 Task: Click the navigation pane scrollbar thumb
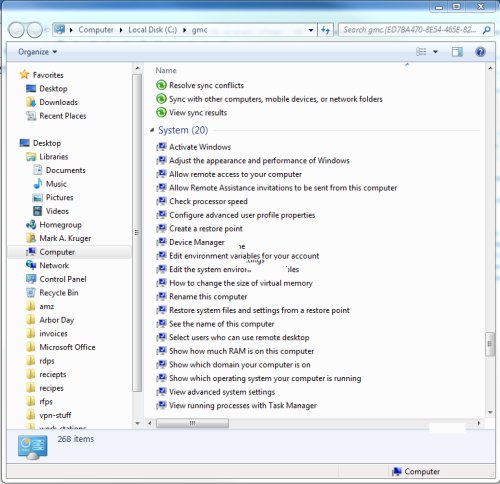coord(137,233)
